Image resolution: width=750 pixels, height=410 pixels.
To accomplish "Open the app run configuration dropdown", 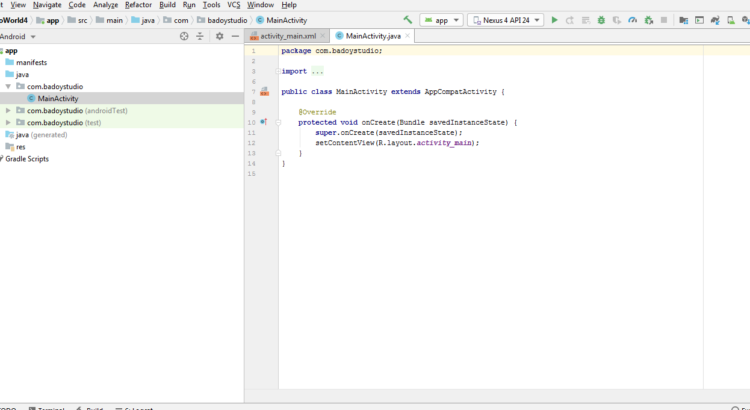I will coord(443,20).
